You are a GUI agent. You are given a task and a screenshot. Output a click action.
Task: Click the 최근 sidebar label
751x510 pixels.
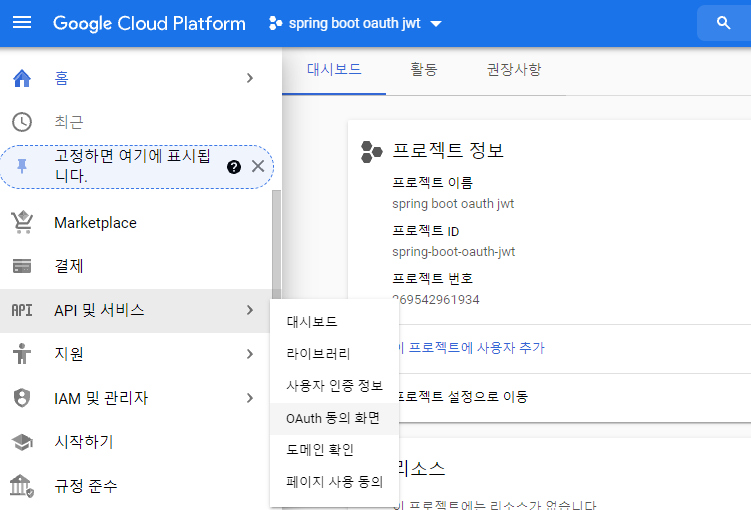[68, 122]
